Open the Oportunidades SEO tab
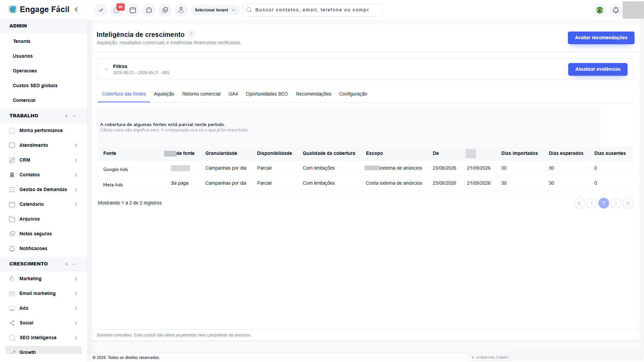The image size is (644, 362). (x=267, y=94)
